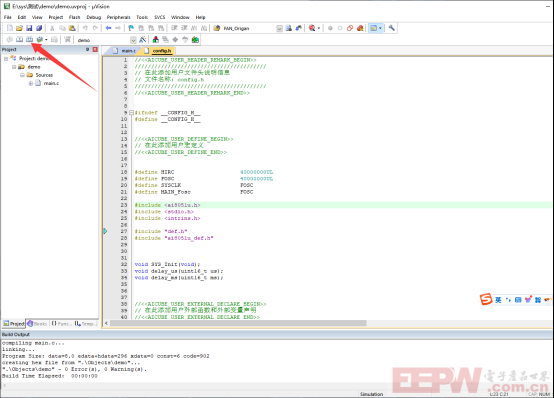The image size is (554, 398).
Task: Click the Sogou S logo icon
Action: pyautogui.click(x=486, y=299)
